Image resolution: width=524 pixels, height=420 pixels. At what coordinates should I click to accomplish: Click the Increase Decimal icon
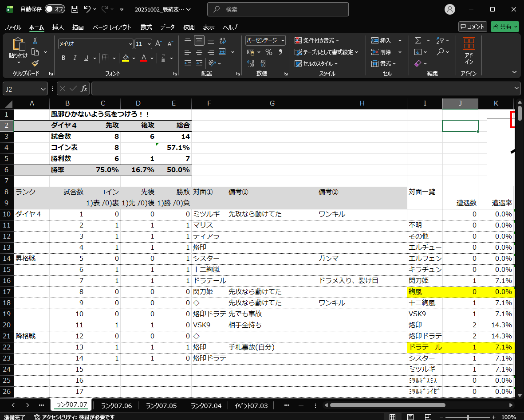[x=251, y=63]
